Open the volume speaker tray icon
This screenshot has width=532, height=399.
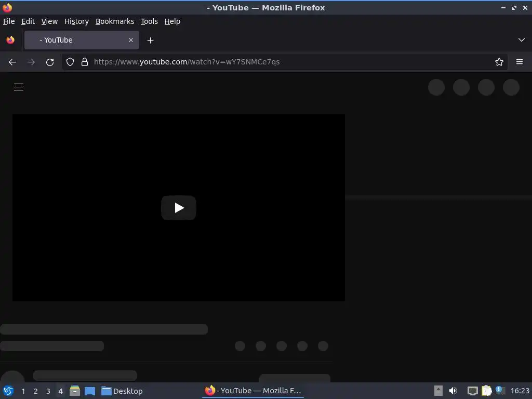point(453,391)
